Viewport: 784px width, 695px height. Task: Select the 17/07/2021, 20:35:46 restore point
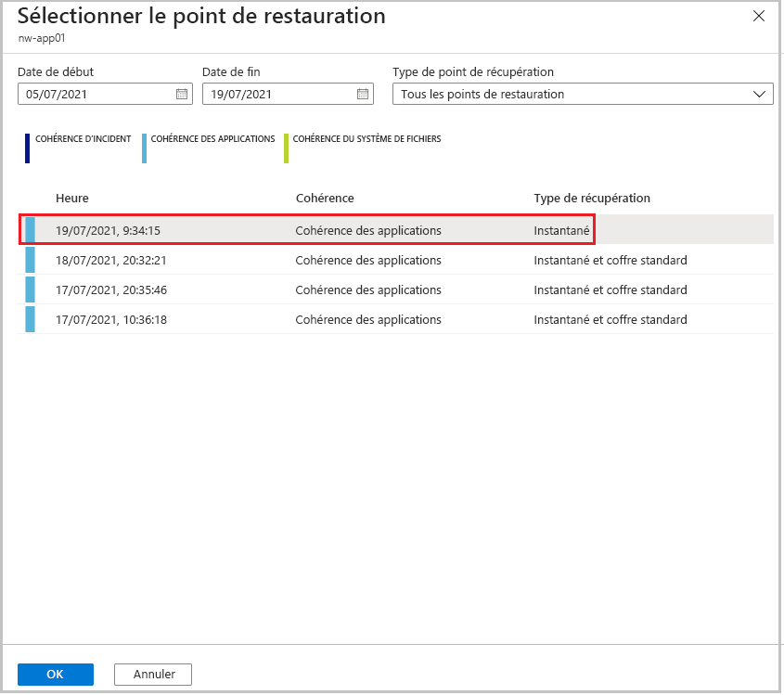click(278, 290)
